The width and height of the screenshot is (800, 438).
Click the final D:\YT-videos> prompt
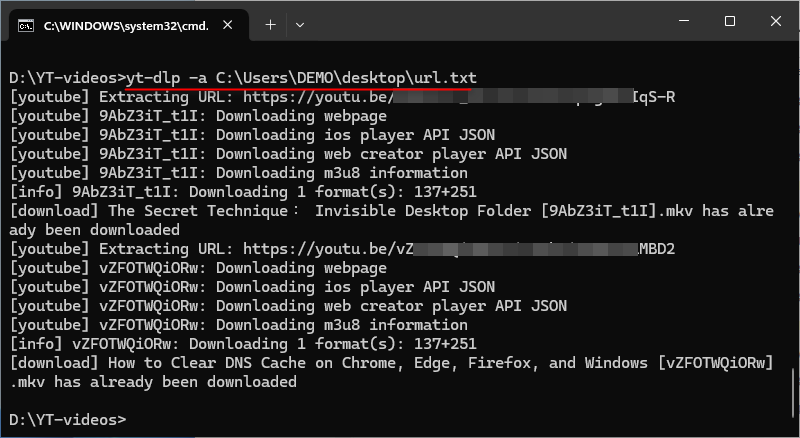coord(67,420)
